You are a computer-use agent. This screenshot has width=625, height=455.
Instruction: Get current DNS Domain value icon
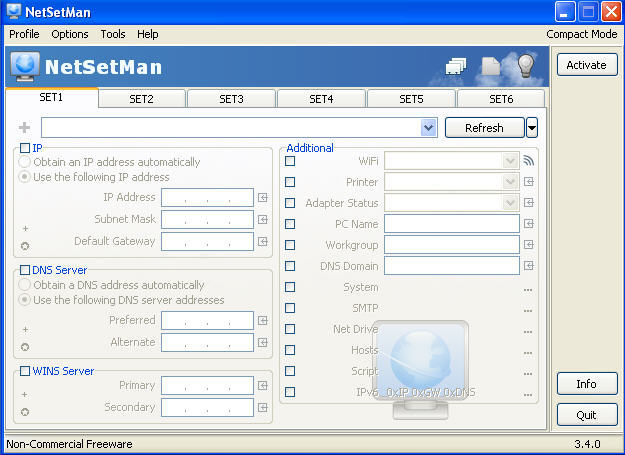point(529,266)
